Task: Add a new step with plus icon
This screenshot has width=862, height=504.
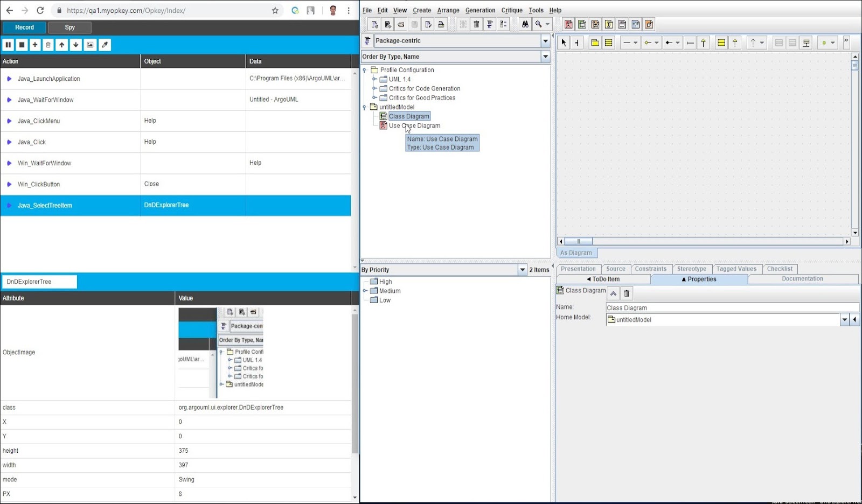Action: pos(35,45)
